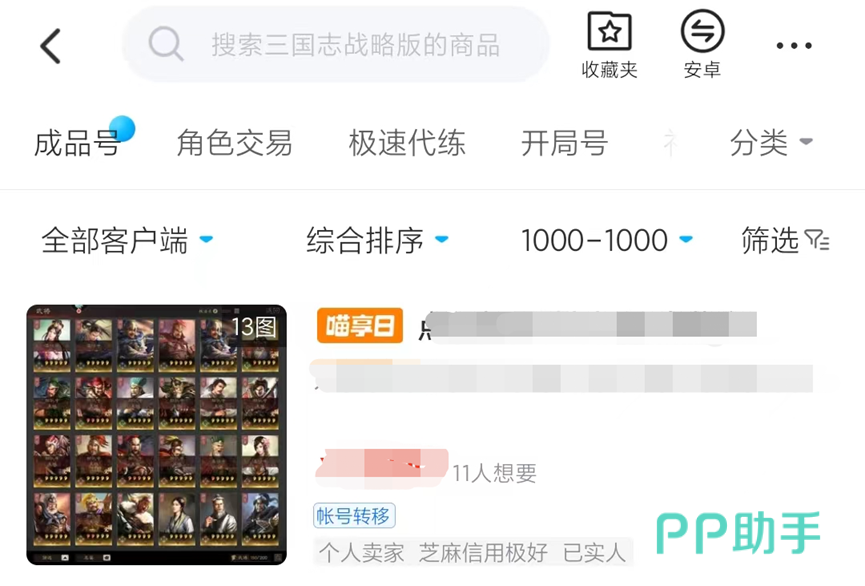Click the 筛选 filter funnel icon
The width and height of the screenshot is (865, 586).
[816, 239]
